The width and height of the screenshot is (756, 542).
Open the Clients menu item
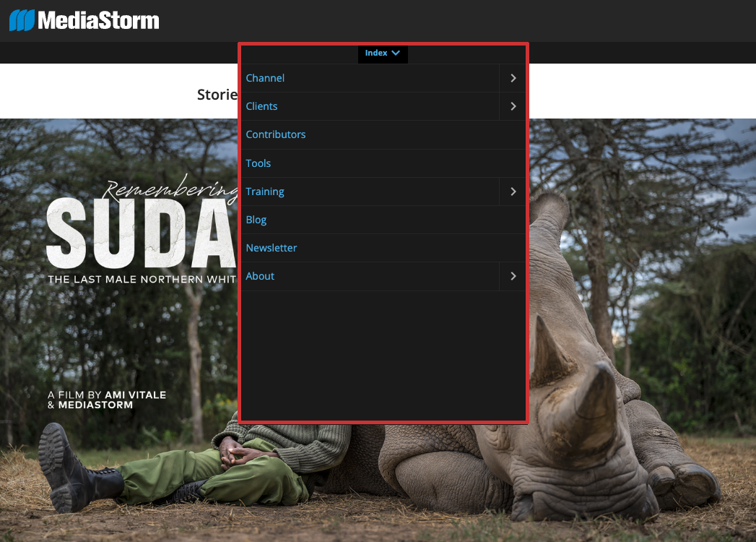pos(261,106)
